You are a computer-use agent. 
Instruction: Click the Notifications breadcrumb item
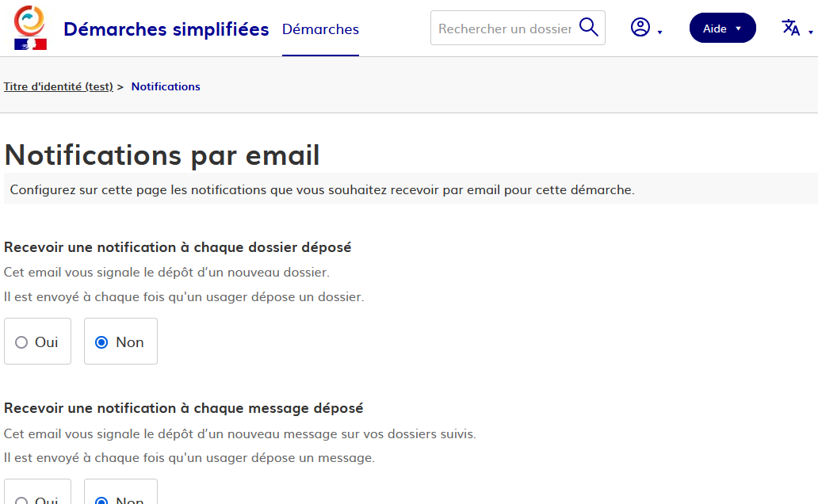click(x=166, y=86)
